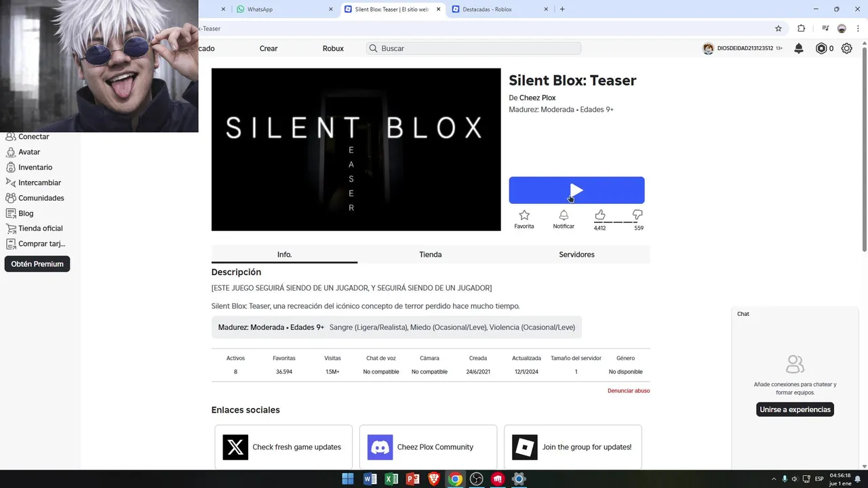This screenshot has height=488, width=868.
Task: Switch to the Destacadas - Roblox tab
Action: coord(498,9)
